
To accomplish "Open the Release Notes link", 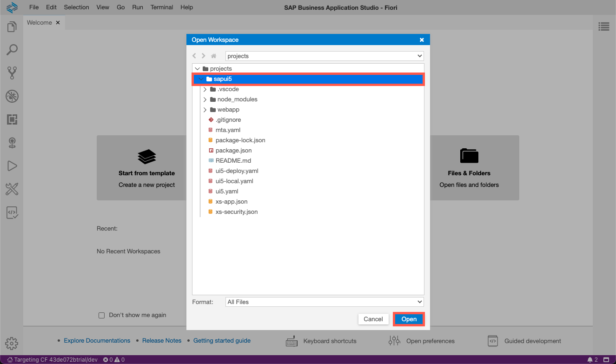I will 162,341.
